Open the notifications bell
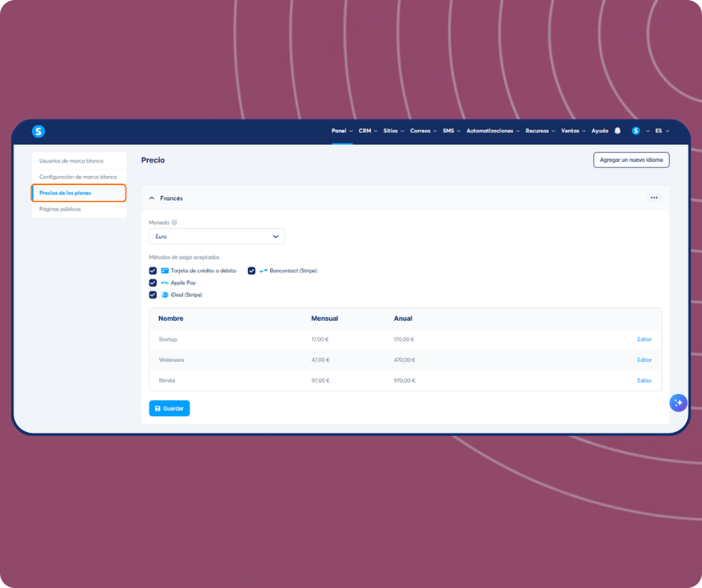The height and width of the screenshot is (588, 702). [618, 131]
